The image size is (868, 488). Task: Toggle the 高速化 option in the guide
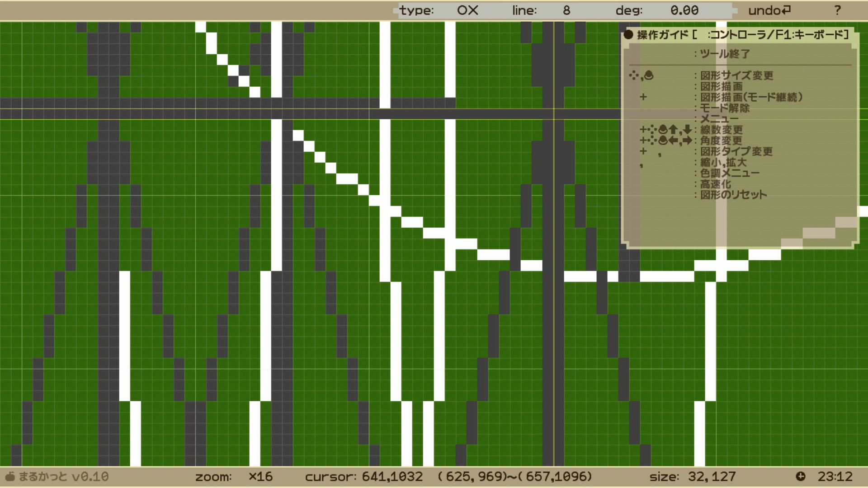pos(716,184)
